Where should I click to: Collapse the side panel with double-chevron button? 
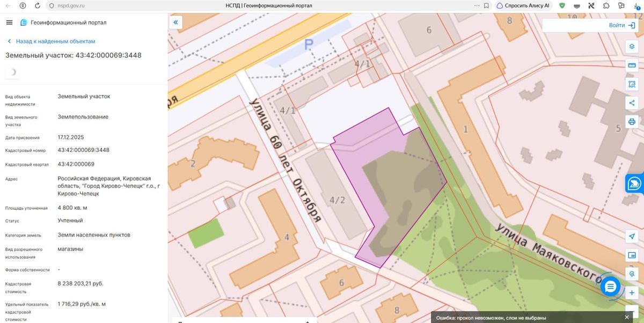coord(176,23)
